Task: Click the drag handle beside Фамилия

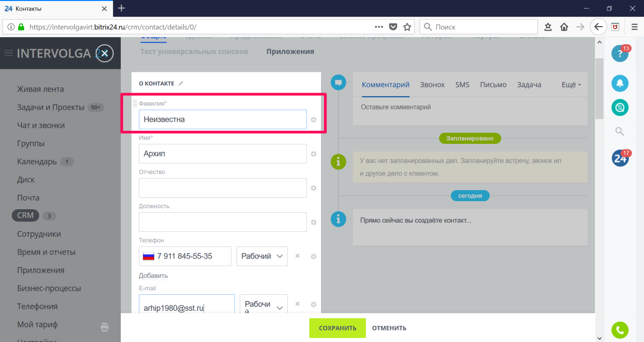Action: (x=135, y=104)
